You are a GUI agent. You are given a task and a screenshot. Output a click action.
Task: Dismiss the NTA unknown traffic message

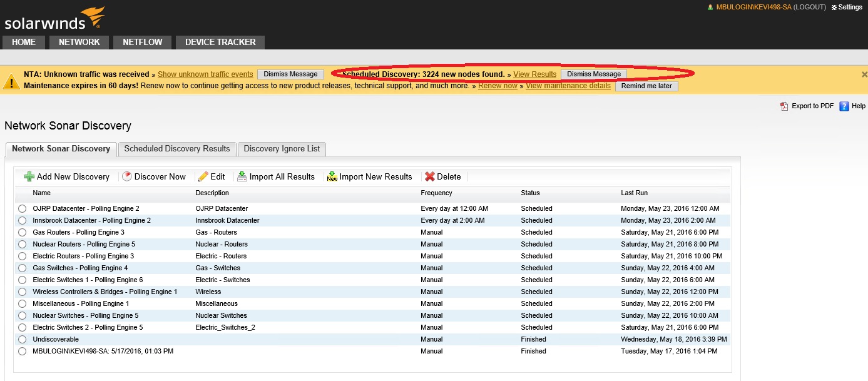290,74
